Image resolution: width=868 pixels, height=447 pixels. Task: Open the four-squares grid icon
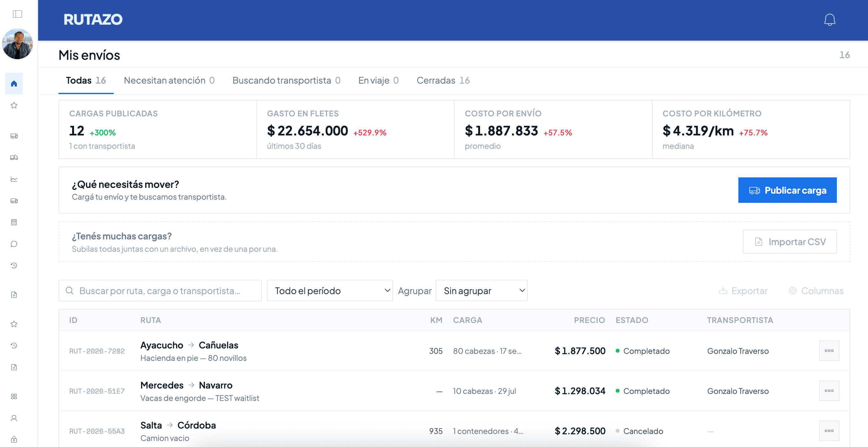(x=14, y=396)
